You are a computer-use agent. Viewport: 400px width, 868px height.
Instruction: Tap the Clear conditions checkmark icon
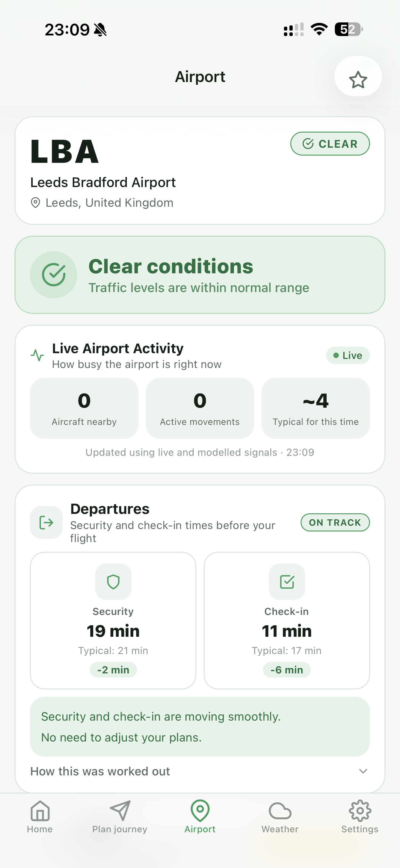coord(54,275)
